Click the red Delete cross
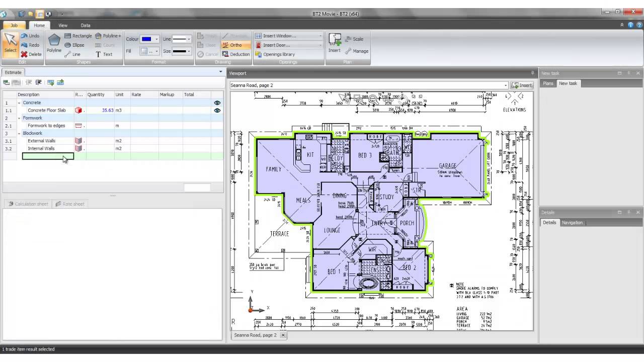This screenshot has height=362, width=644. [24, 54]
